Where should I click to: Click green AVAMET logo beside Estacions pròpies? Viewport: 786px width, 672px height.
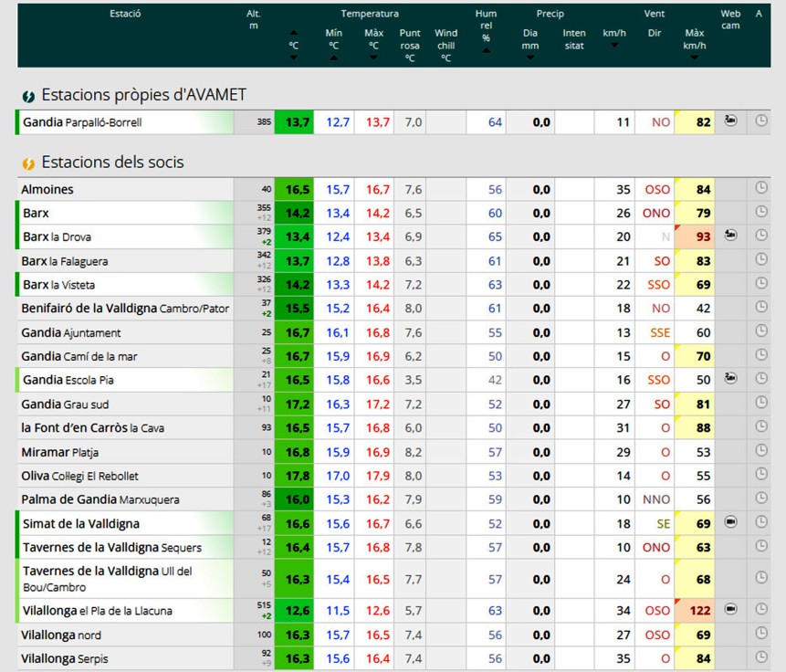pos(28,96)
